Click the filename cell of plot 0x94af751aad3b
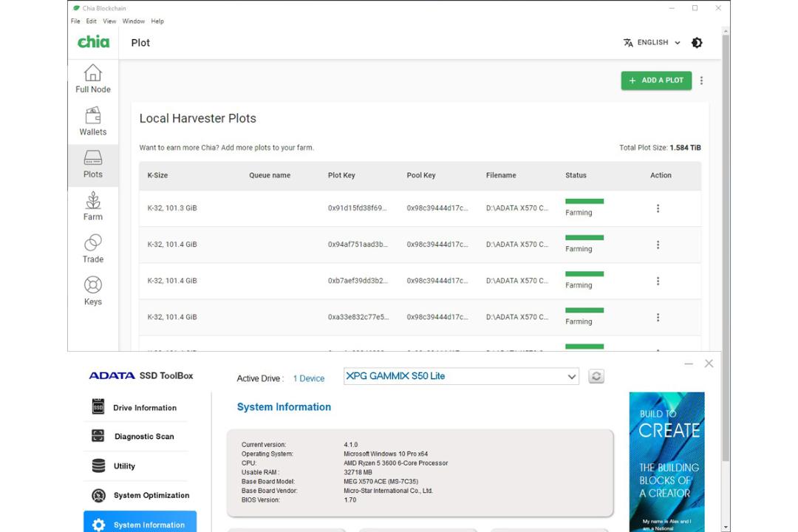The height and width of the screenshot is (532, 798). coord(517,245)
